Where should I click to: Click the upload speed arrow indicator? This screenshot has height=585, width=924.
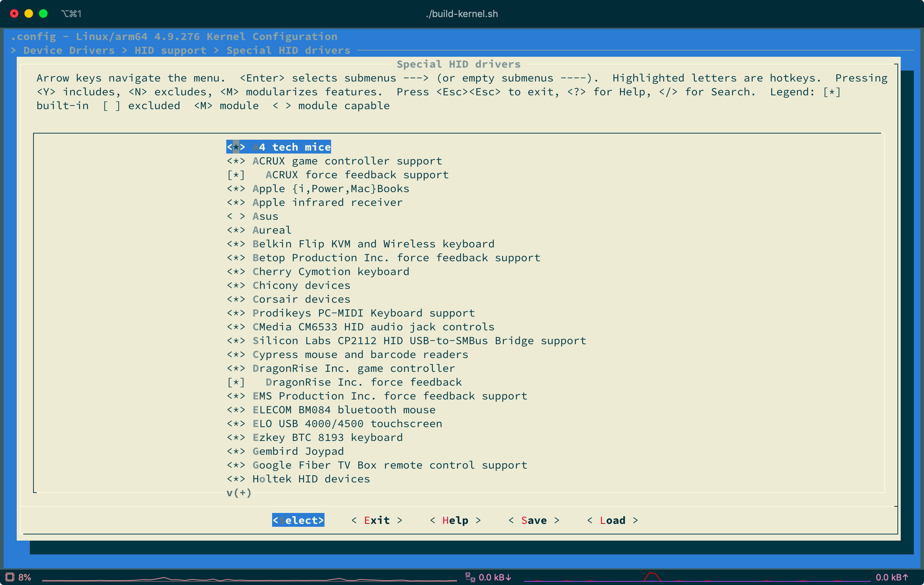(905, 577)
